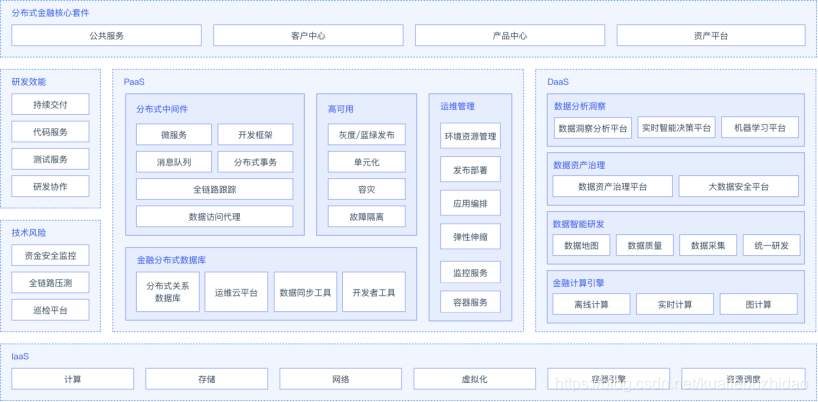Click the 弹性伸缩 box
The height and width of the screenshot is (402, 818).
click(471, 236)
